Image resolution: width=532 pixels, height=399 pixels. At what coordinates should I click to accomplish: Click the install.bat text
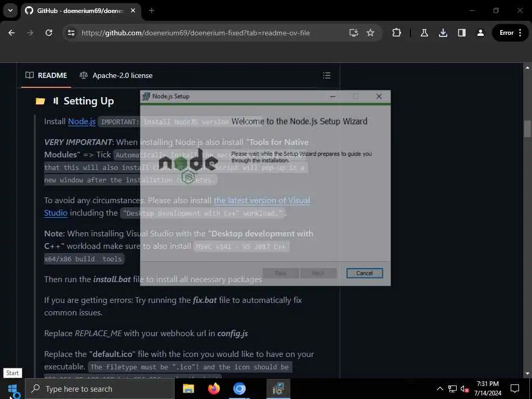112,279
